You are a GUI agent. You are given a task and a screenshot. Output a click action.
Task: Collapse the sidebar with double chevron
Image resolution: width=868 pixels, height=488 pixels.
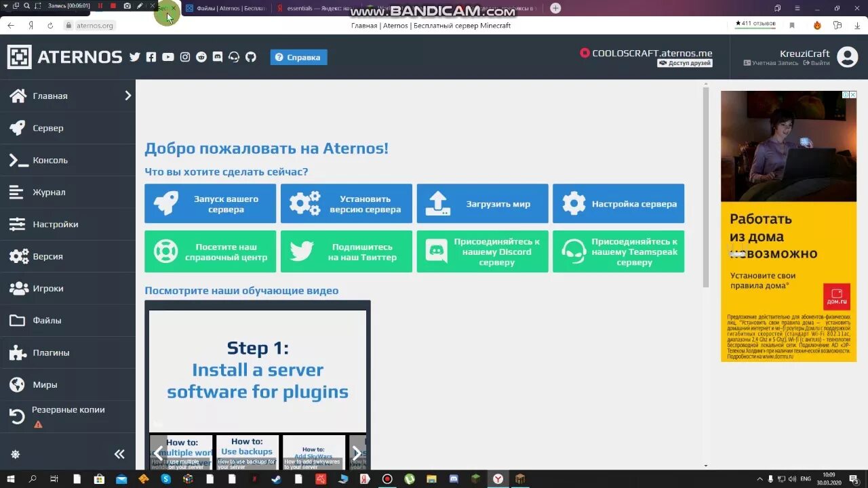[119, 454]
